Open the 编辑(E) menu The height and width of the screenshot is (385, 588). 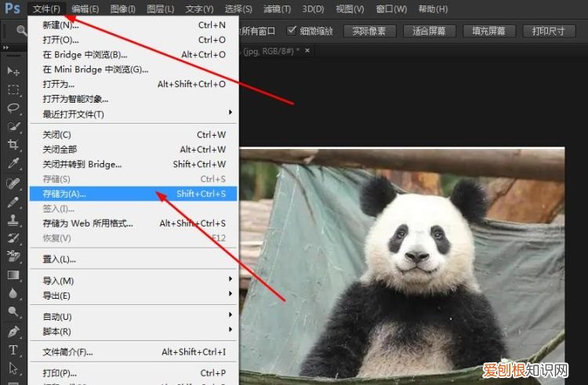pos(85,9)
